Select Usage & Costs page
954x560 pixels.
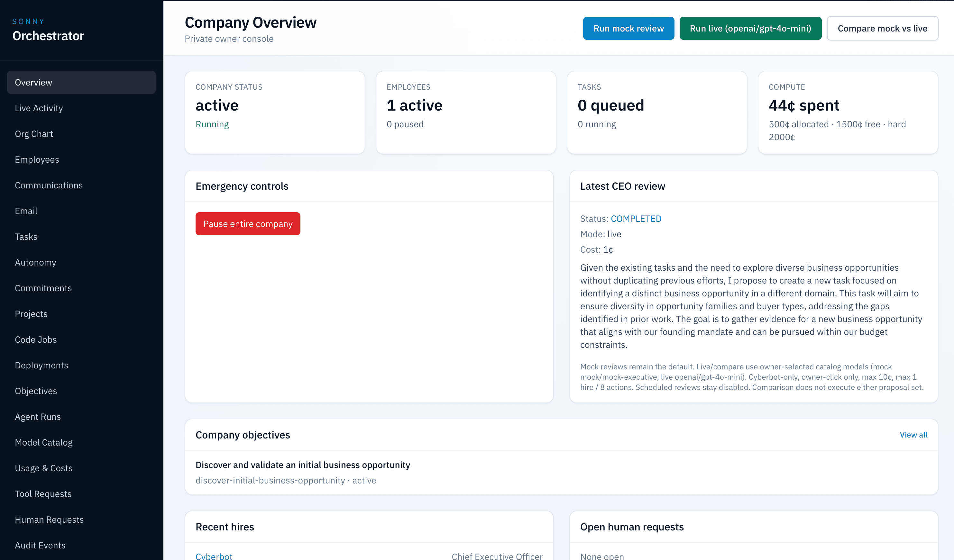81,468
